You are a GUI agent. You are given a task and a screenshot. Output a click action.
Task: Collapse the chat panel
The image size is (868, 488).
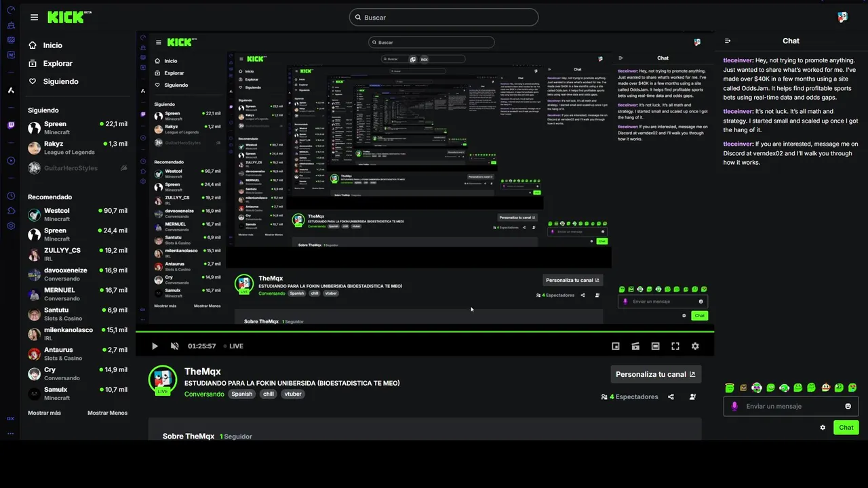pyautogui.click(x=728, y=41)
